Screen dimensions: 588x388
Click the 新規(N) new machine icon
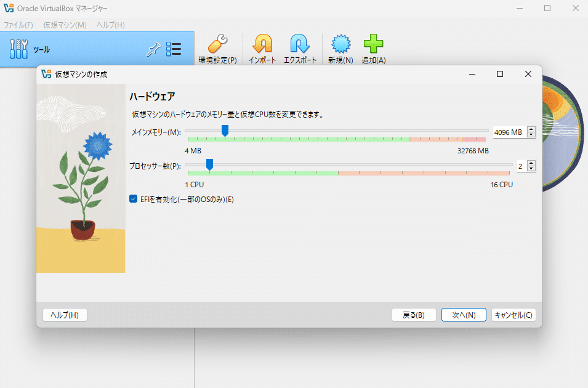[x=341, y=44]
